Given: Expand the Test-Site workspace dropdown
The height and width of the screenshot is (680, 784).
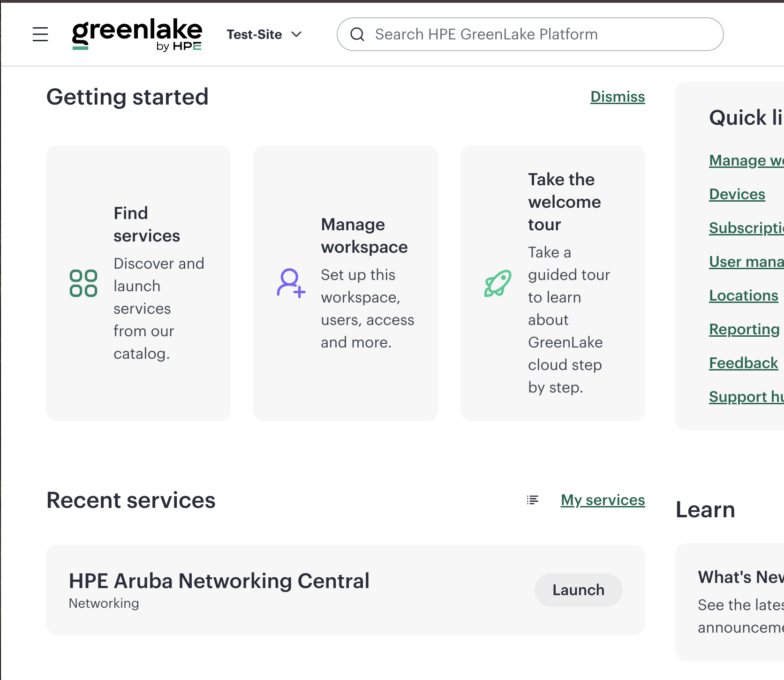Looking at the screenshot, I should coord(264,34).
